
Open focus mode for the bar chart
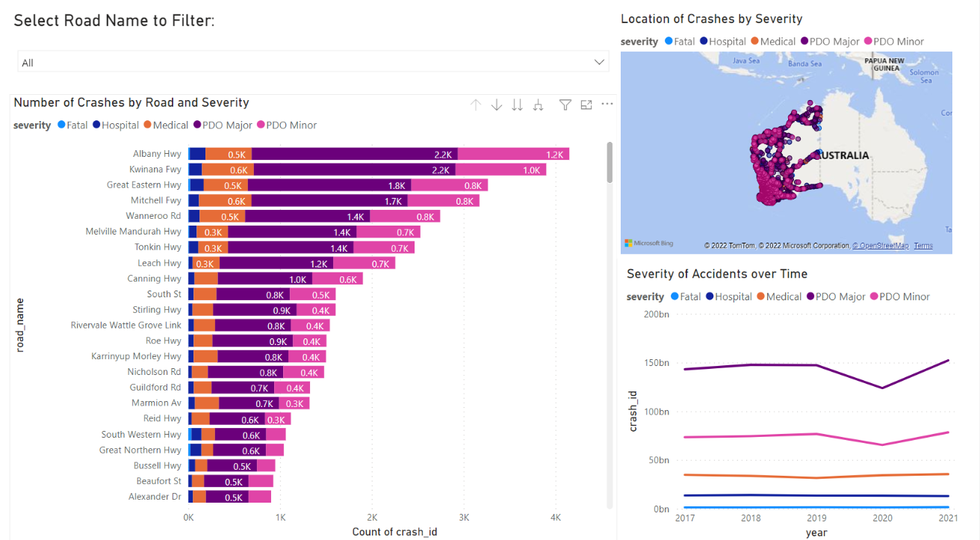586,105
